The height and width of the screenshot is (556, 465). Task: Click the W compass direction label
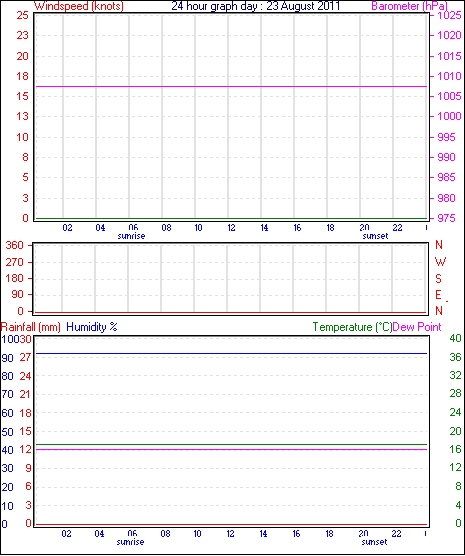pos(440,262)
